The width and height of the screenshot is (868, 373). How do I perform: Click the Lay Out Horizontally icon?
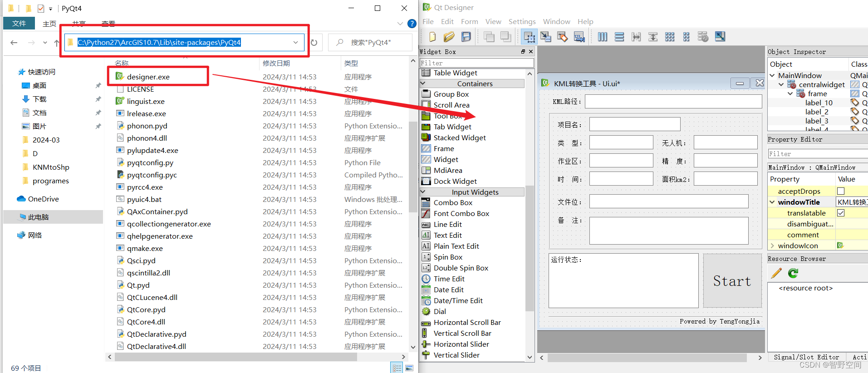603,37
